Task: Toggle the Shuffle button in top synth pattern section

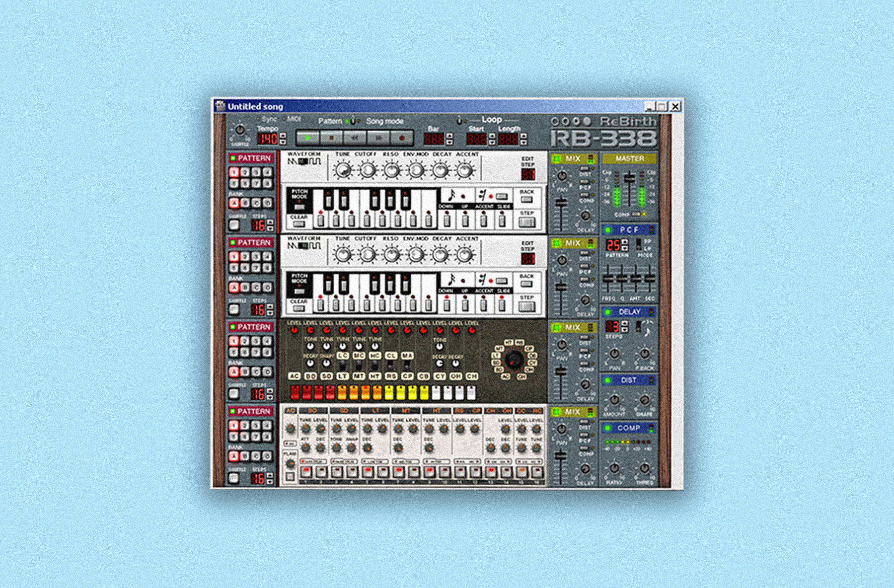Action: [x=233, y=225]
